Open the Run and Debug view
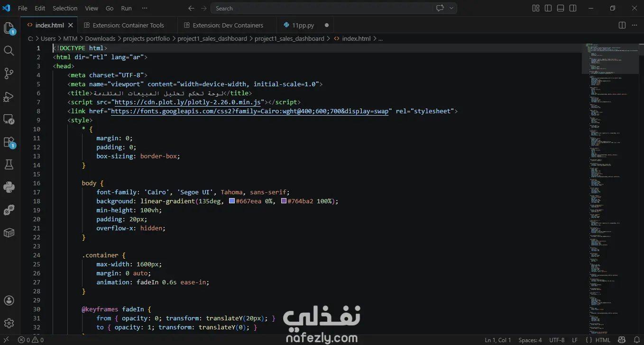The image size is (644, 345). (9, 96)
